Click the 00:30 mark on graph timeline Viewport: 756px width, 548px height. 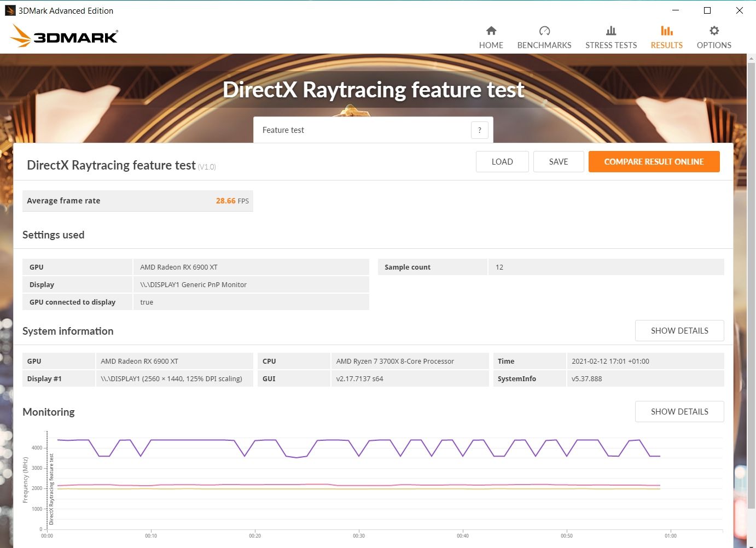click(359, 536)
